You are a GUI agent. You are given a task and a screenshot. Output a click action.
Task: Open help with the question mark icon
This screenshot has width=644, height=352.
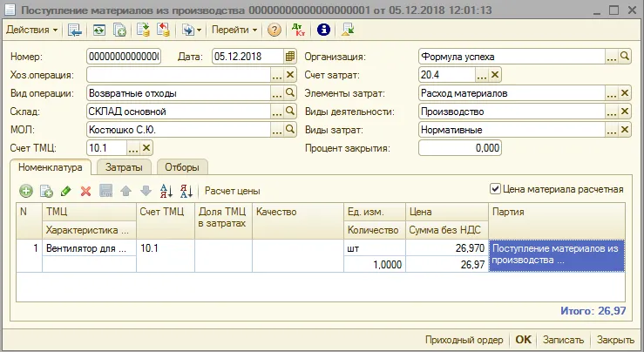tap(274, 30)
